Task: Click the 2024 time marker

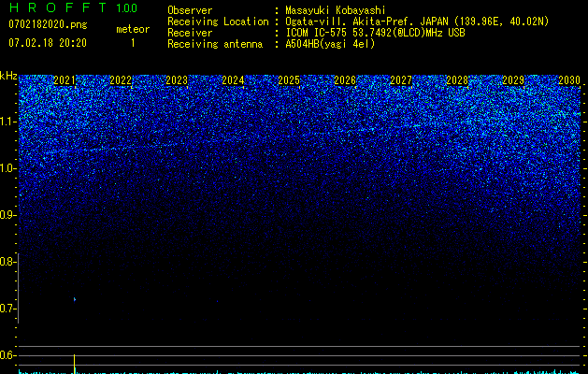Action: coord(233,80)
